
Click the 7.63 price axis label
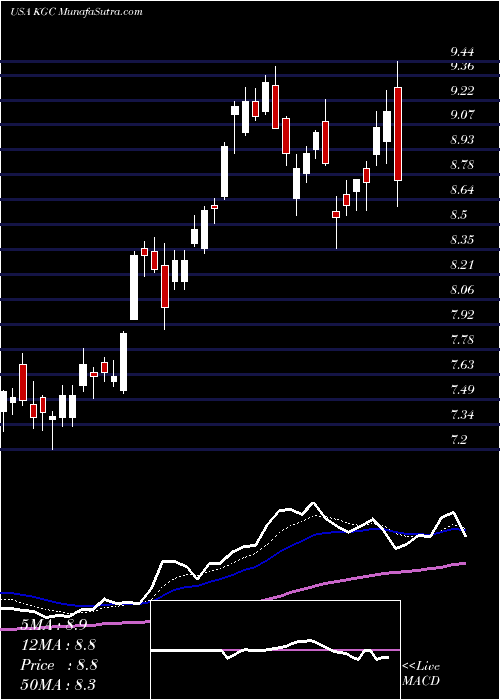coord(462,366)
